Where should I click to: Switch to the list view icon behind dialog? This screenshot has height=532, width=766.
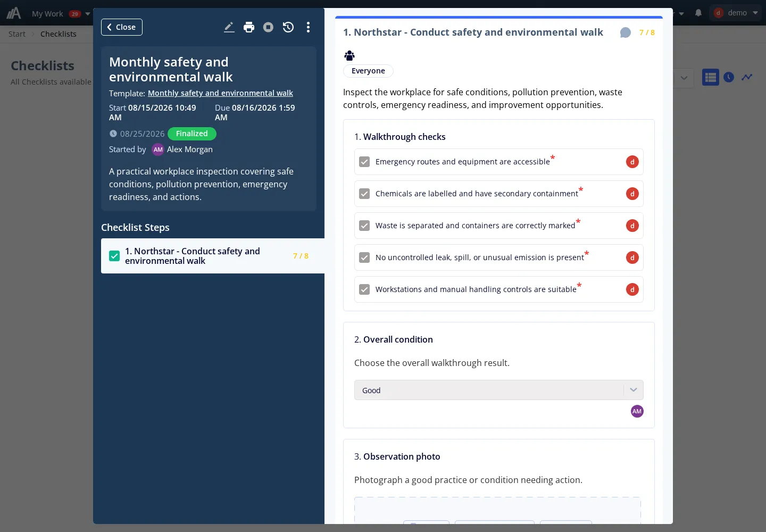[711, 77]
